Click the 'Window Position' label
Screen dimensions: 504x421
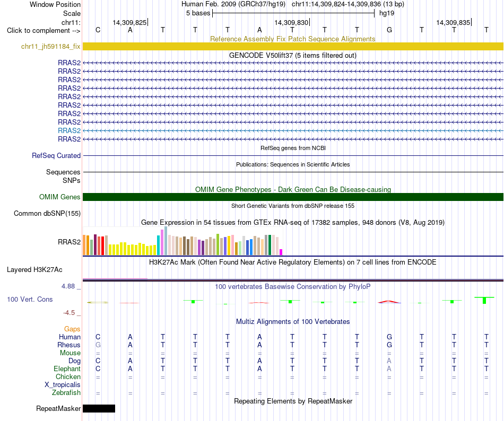[55, 4]
